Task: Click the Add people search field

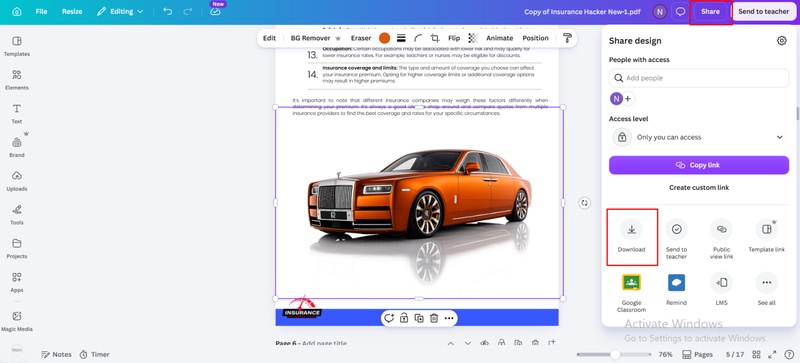Action: pos(699,78)
